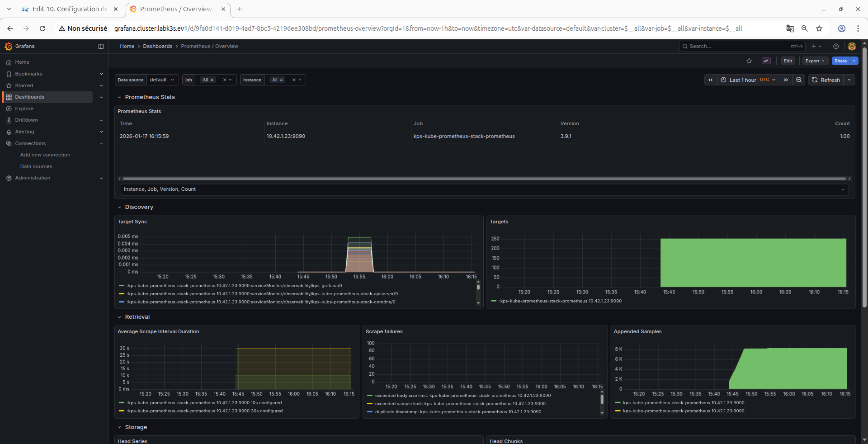Open Chrome three-dot menu

pos(858,28)
